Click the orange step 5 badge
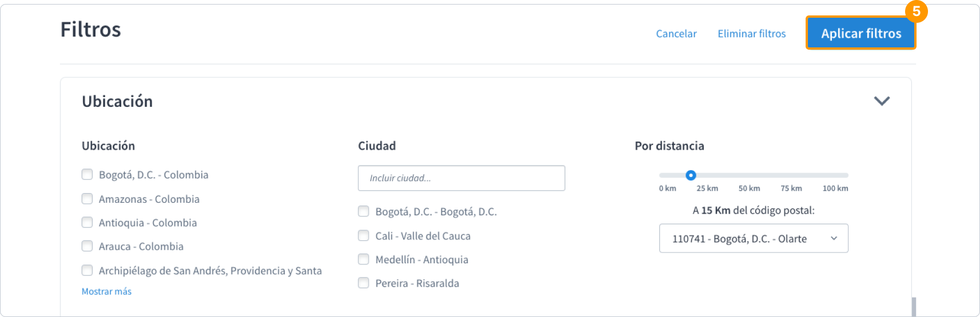Image resolution: width=980 pixels, height=317 pixels. (916, 11)
